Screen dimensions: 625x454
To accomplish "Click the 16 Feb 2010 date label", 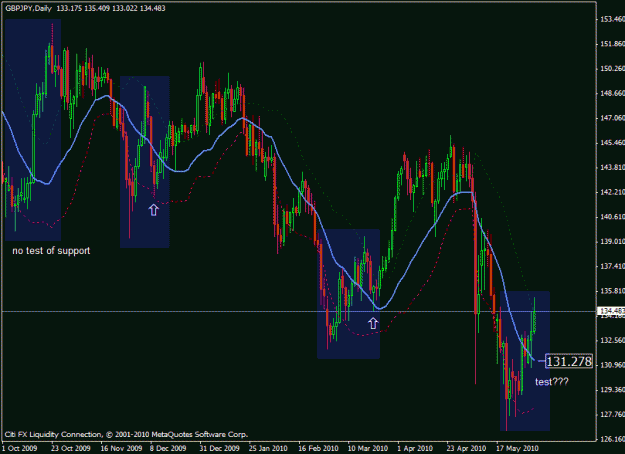I will [318, 448].
